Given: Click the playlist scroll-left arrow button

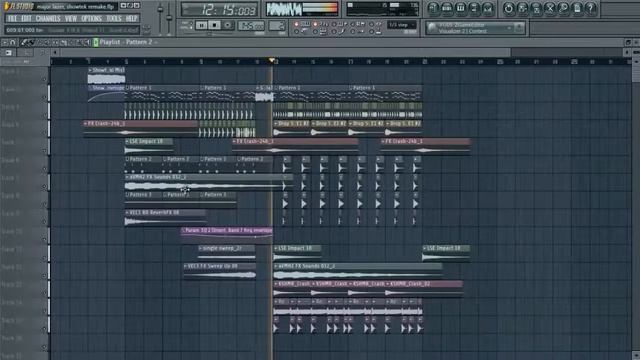Looking at the screenshot, I should (54, 52).
